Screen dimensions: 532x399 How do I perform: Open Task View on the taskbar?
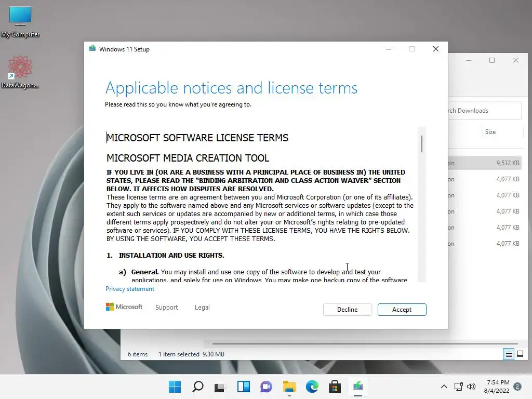point(220,387)
